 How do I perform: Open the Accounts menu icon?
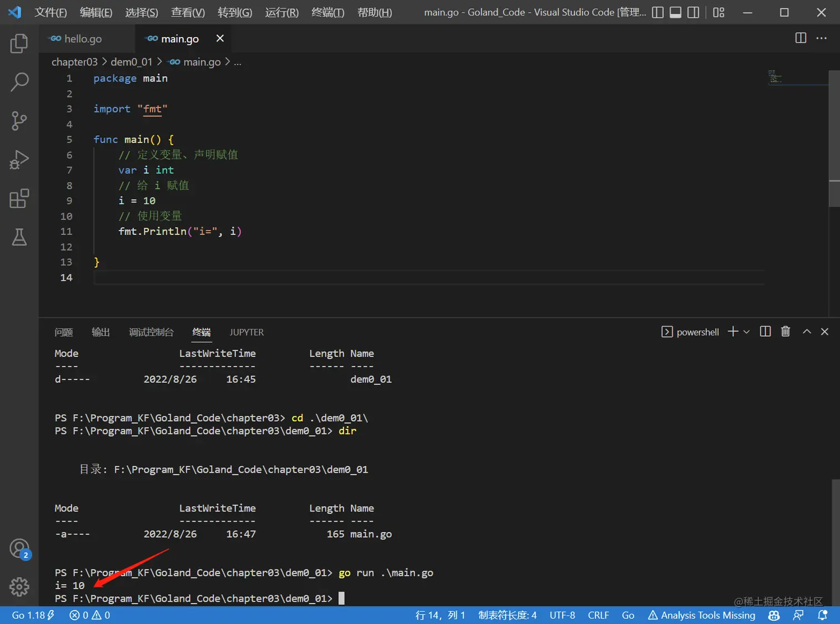pyautogui.click(x=19, y=549)
